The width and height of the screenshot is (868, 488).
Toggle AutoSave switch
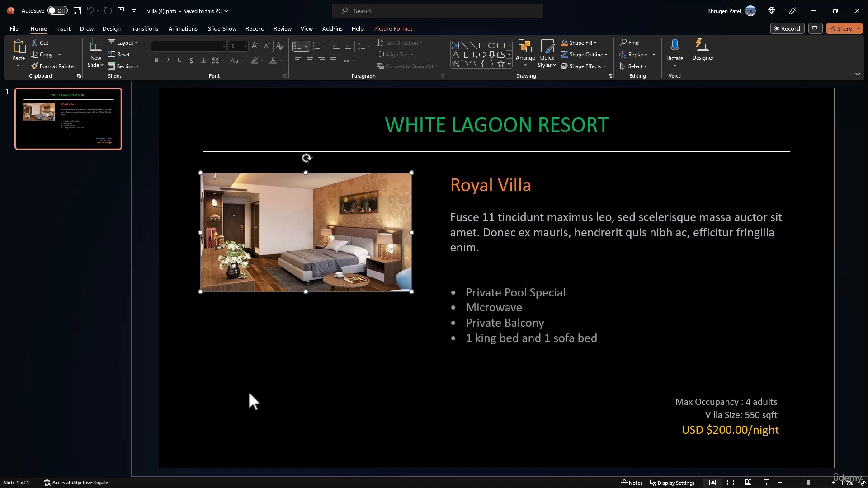coord(57,11)
